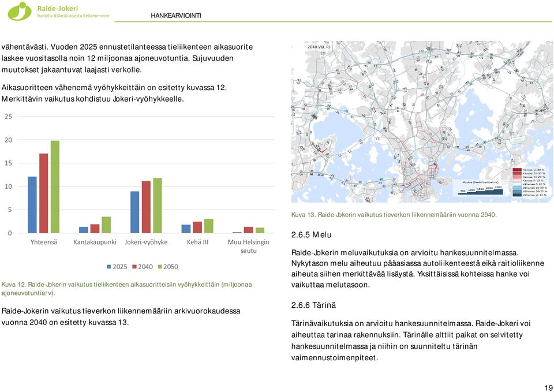Click the tagline "Raiteilla Itäkeskuksesta Keilaniemeen"
This screenshot has height=392, width=554.
pyautogui.click(x=73, y=16)
